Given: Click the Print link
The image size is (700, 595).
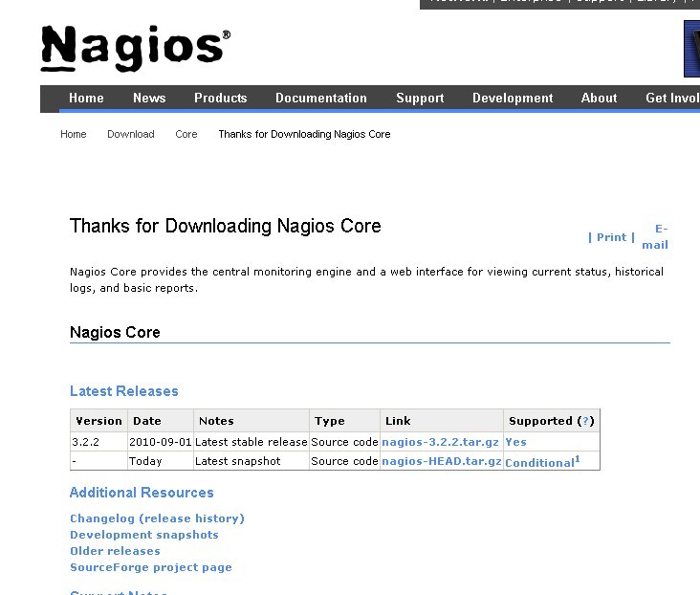Looking at the screenshot, I should [611, 237].
